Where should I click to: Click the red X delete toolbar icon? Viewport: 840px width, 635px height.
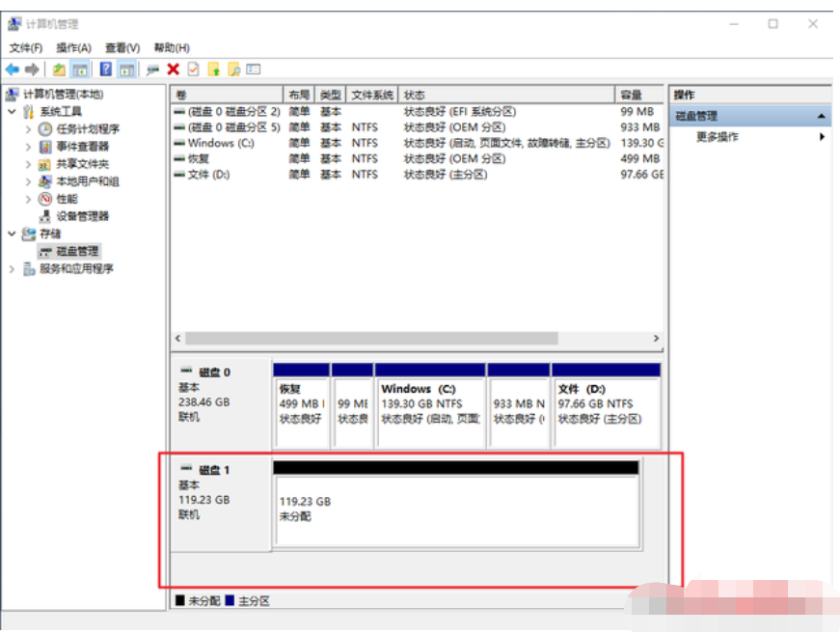coord(173,69)
